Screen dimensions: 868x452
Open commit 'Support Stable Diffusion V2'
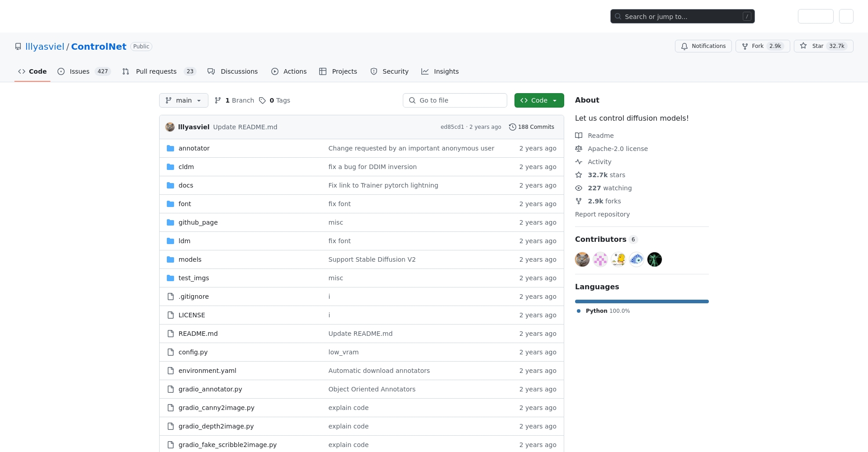coord(372,259)
